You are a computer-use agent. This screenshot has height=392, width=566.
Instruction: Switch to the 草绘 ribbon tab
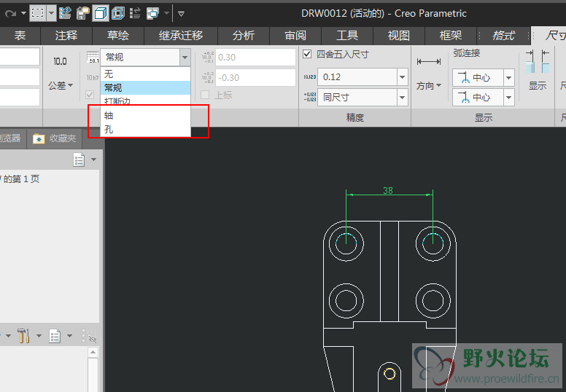118,36
